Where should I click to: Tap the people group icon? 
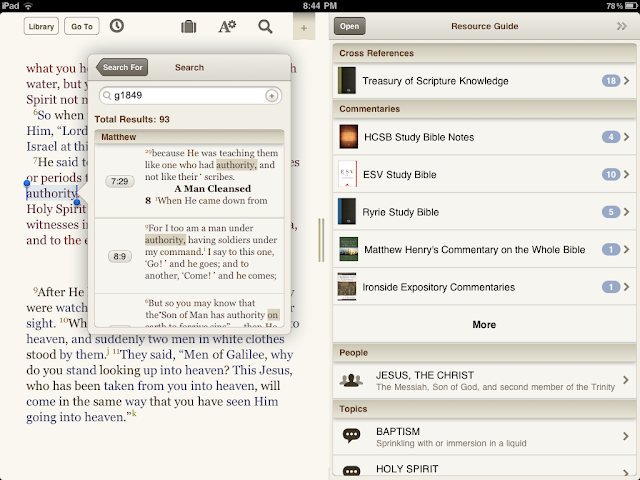351,380
